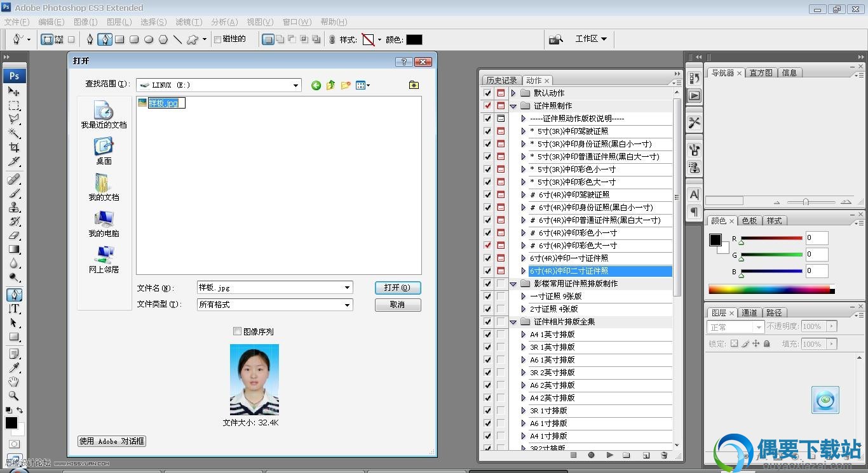
Task: Toggle dialog icon for 5寸(3R)冲印驾驶证照
Action: [x=501, y=131]
